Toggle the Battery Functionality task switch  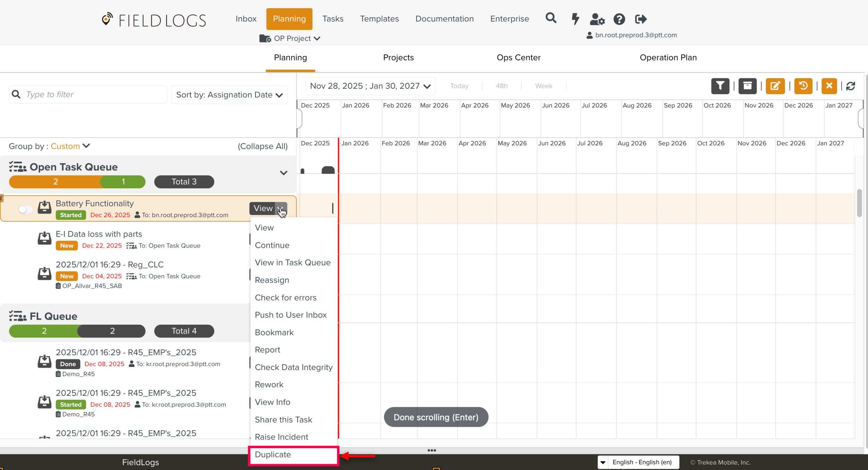[x=25, y=209]
